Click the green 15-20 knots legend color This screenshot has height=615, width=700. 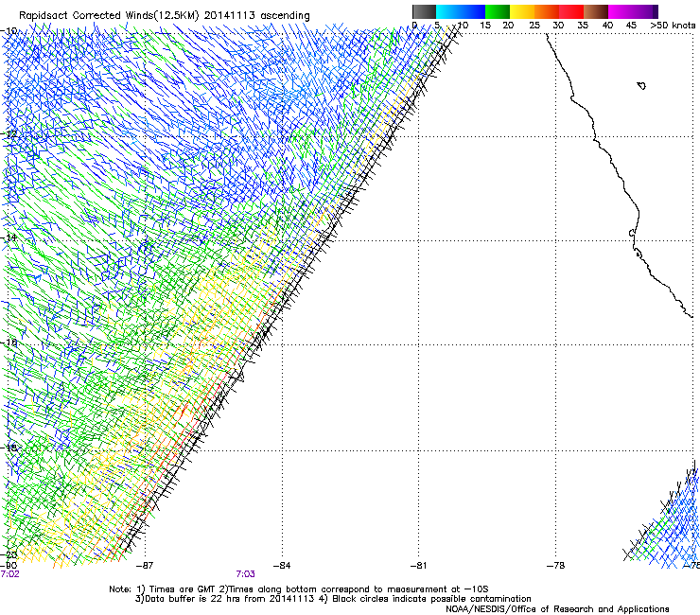point(498,11)
